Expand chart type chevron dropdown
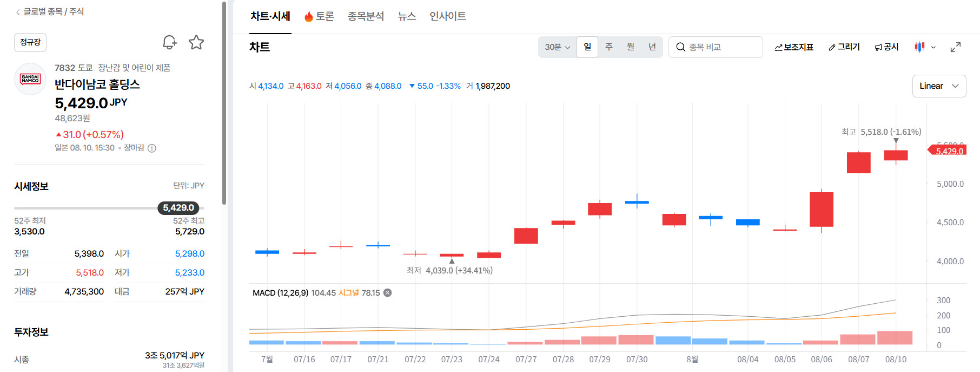Image resolution: width=980 pixels, height=372 pixels. (933, 47)
